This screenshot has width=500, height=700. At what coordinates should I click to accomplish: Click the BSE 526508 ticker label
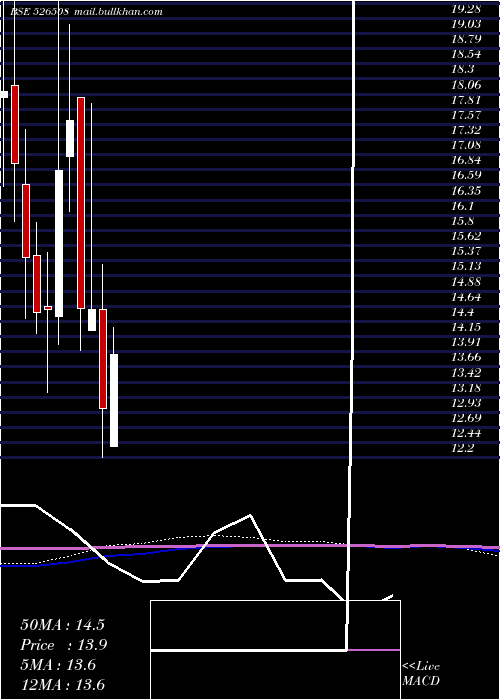40,12
